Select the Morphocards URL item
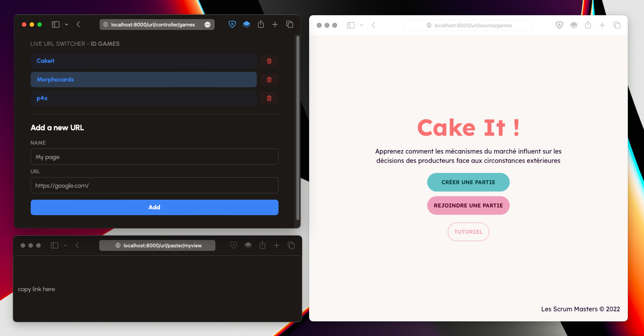 [x=144, y=80]
